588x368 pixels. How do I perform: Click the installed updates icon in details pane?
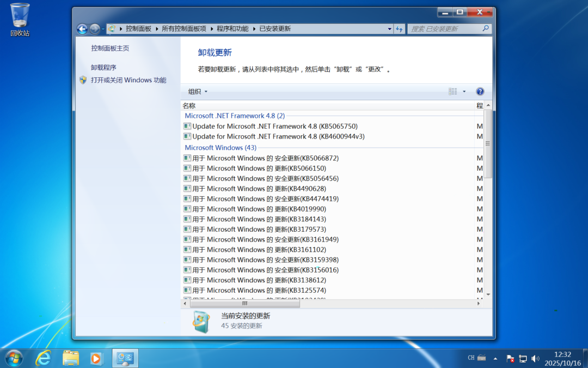201,322
